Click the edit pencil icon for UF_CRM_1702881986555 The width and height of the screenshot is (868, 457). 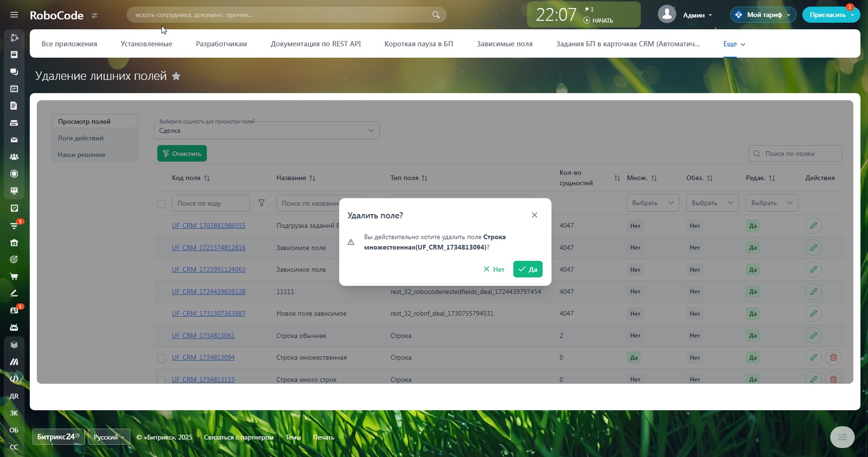point(813,225)
